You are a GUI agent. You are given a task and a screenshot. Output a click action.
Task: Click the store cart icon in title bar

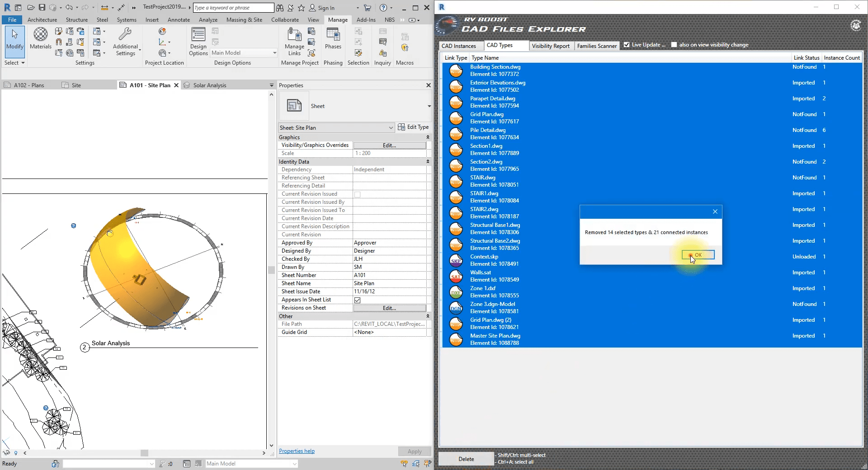pyautogui.click(x=368, y=8)
